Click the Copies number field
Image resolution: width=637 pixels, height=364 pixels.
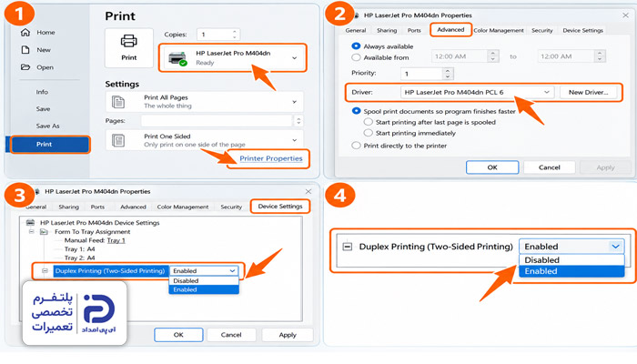point(214,35)
